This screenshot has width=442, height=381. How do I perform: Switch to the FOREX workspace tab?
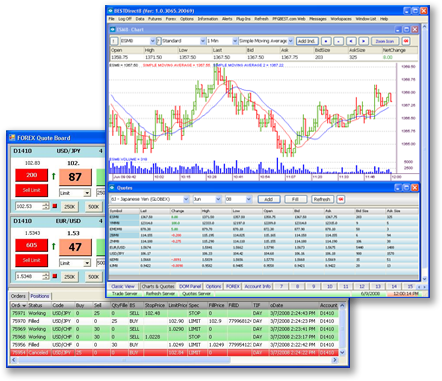coord(233,287)
